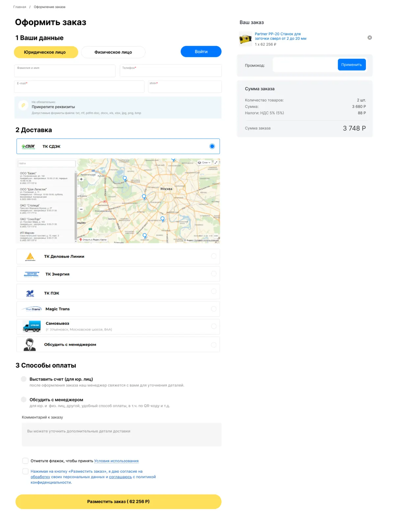Remove the Partner PP-20 item from the order

click(370, 38)
